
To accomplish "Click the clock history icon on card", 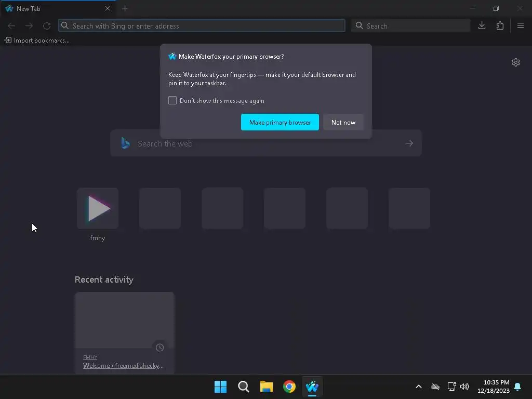I will point(159,348).
